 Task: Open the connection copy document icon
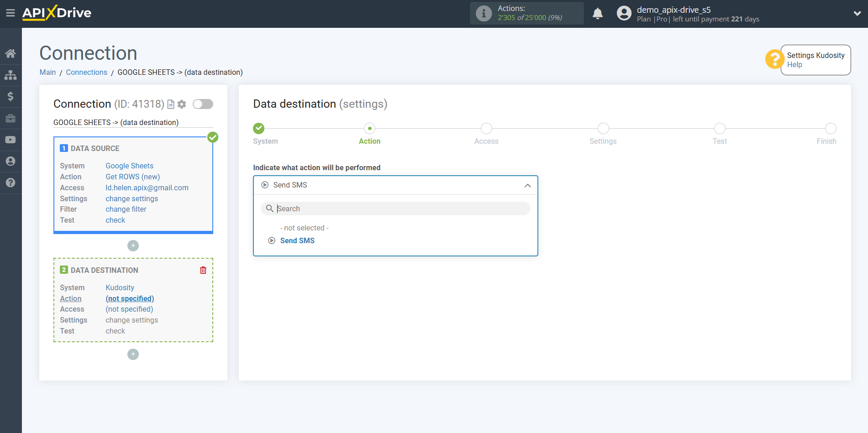click(x=171, y=104)
